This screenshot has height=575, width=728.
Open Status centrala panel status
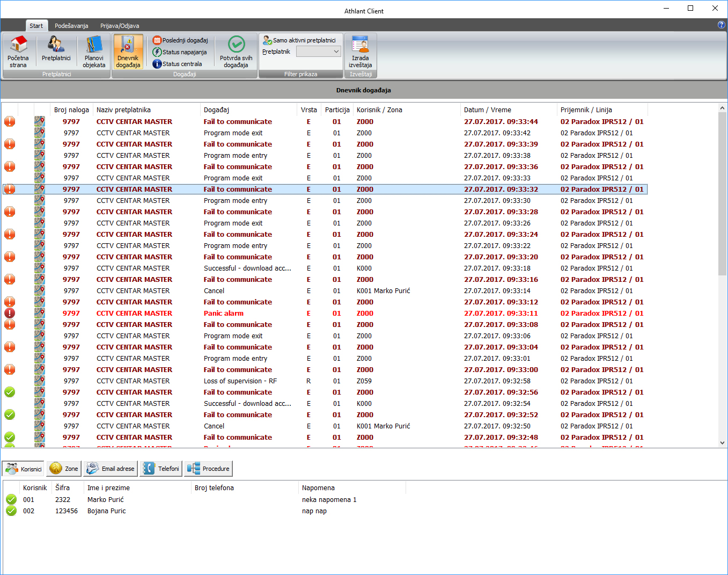click(x=178, y=64)
